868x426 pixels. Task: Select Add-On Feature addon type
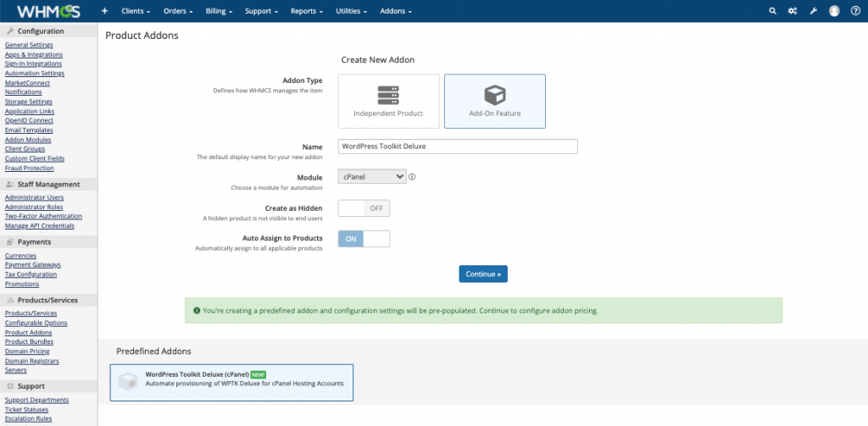[495, 102]
